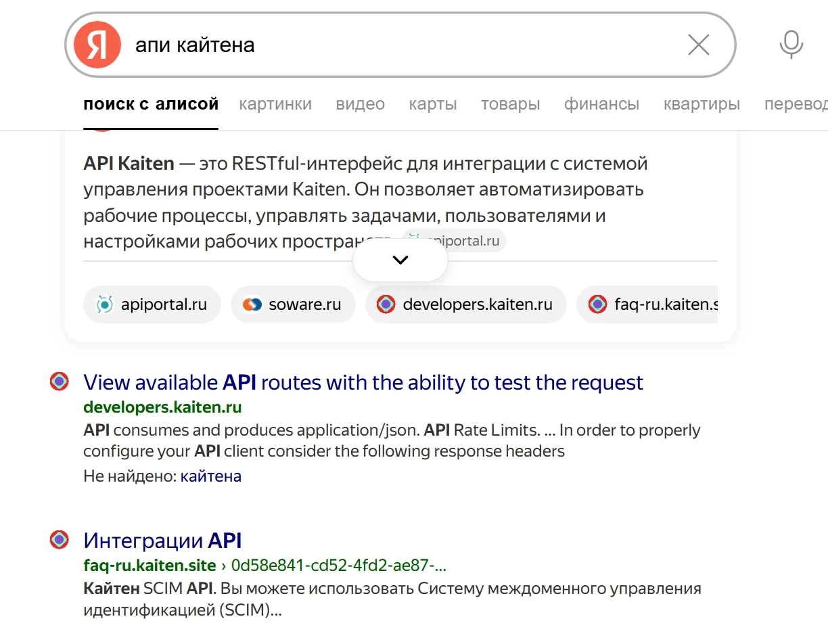Clear the search query with X icon

(698, 45)
